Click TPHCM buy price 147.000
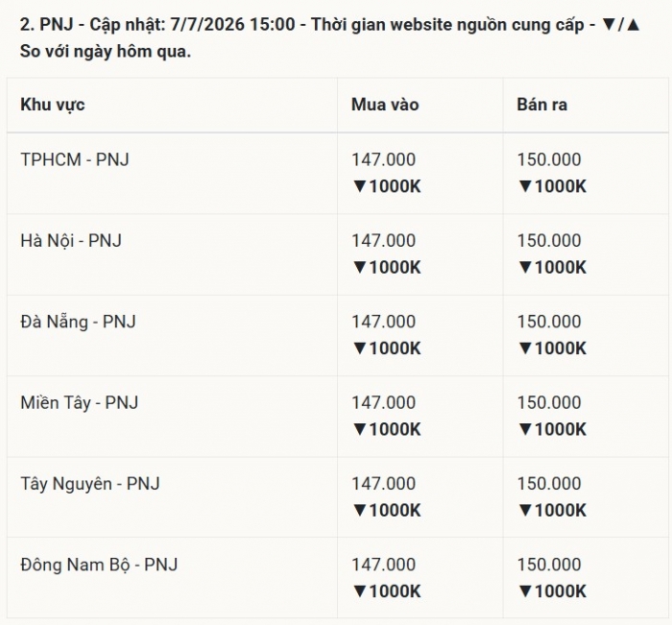Image resolution: width=672 pixels, height=625 pixels. 384,159
